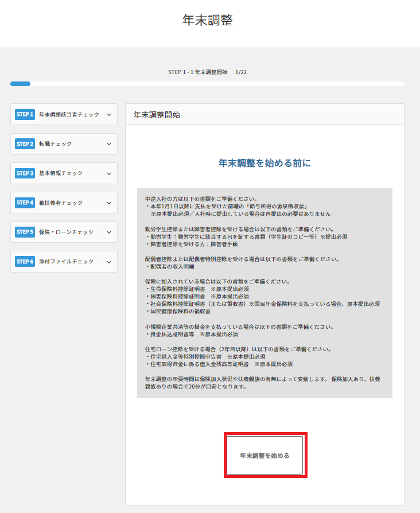Click the STEP 2 blue badge
Viewport: 420px width, 513px height.
25,144
